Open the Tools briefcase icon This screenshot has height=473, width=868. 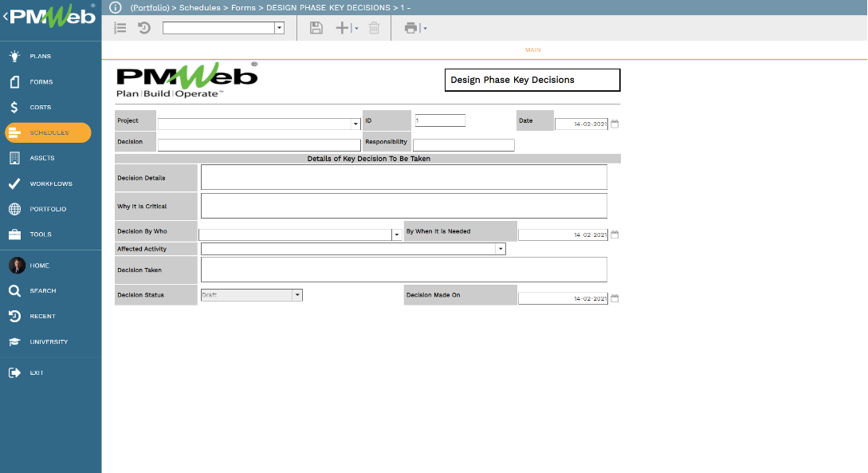pyautogui.click(x=15, y=235)
